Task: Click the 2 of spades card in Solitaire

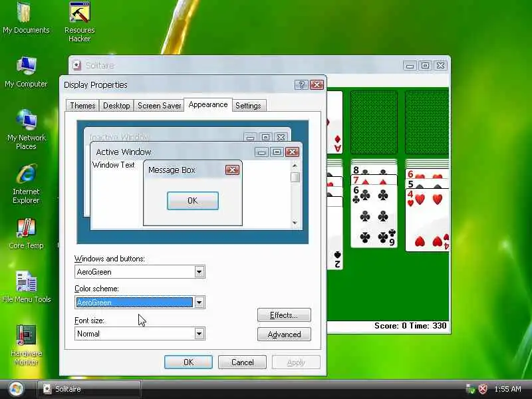Action: click(x=335, y=237)
